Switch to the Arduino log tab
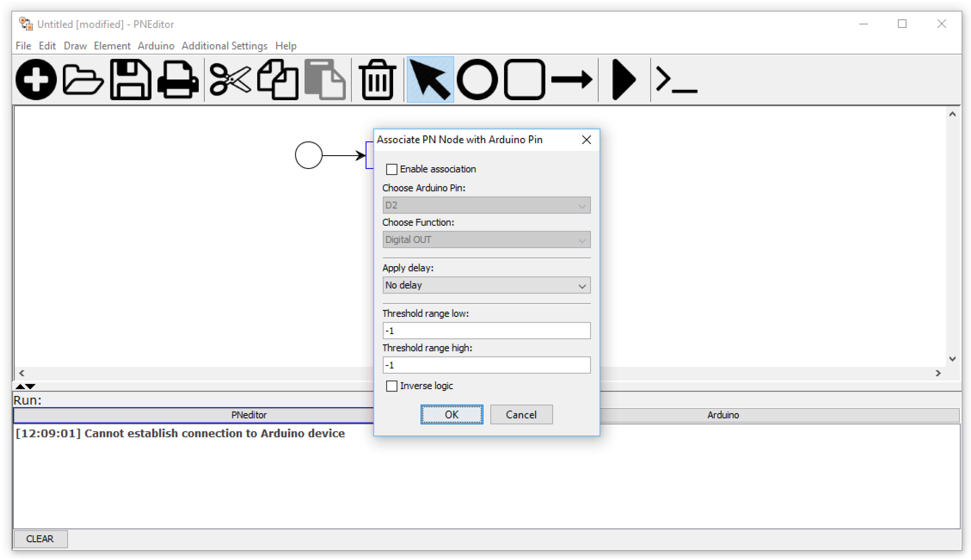The height and width of the screenshot is (560, 971). 722,415
